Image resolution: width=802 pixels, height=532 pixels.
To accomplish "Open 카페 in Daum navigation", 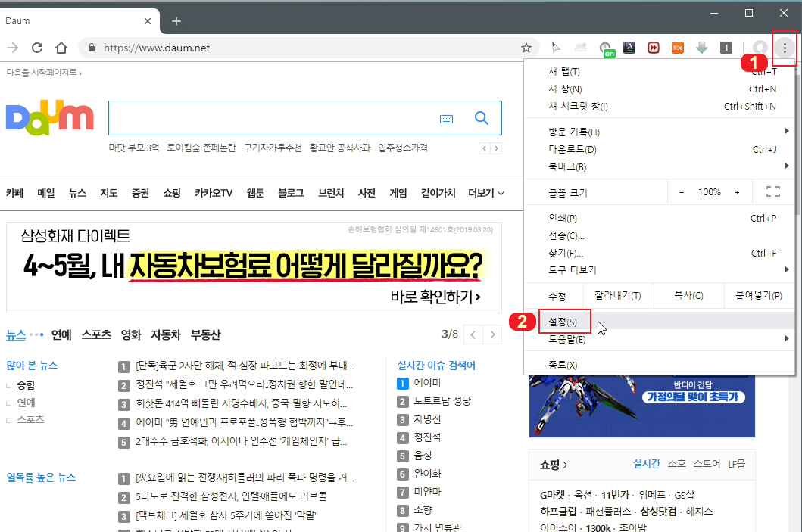I will [x=15, y=193].
